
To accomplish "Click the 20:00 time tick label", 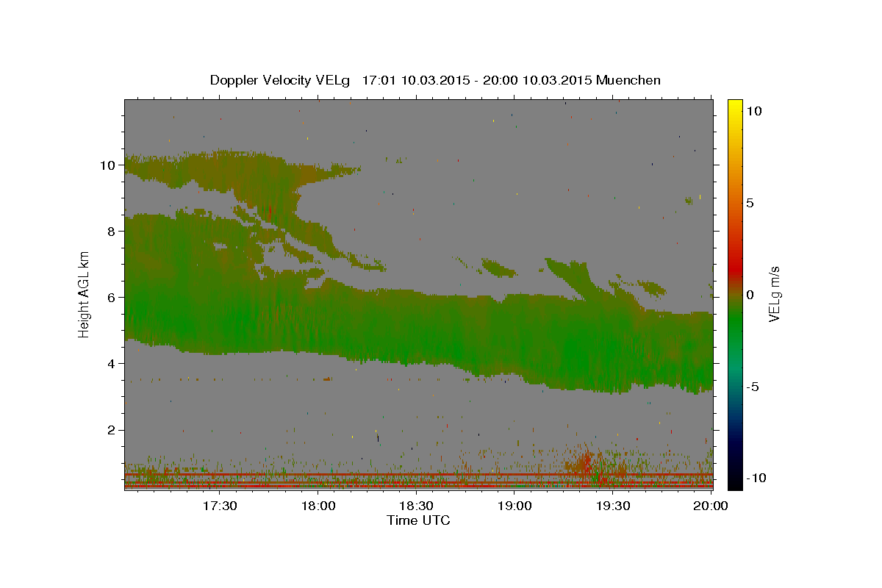I will pyautogui.click(x=711, y=506).
